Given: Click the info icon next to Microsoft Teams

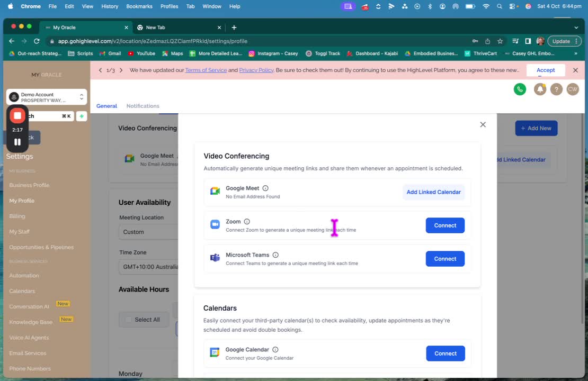Looking at the screenshot, I should (275, 255).
